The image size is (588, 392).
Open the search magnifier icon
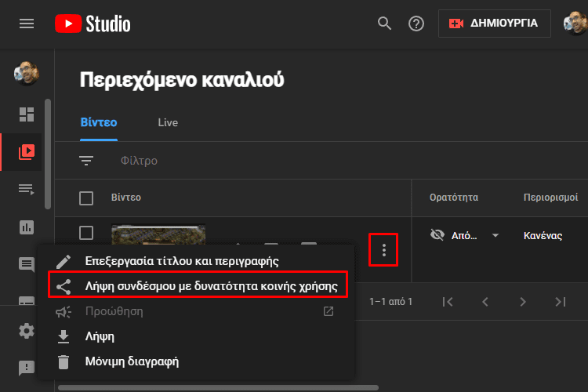pos(384,24)
